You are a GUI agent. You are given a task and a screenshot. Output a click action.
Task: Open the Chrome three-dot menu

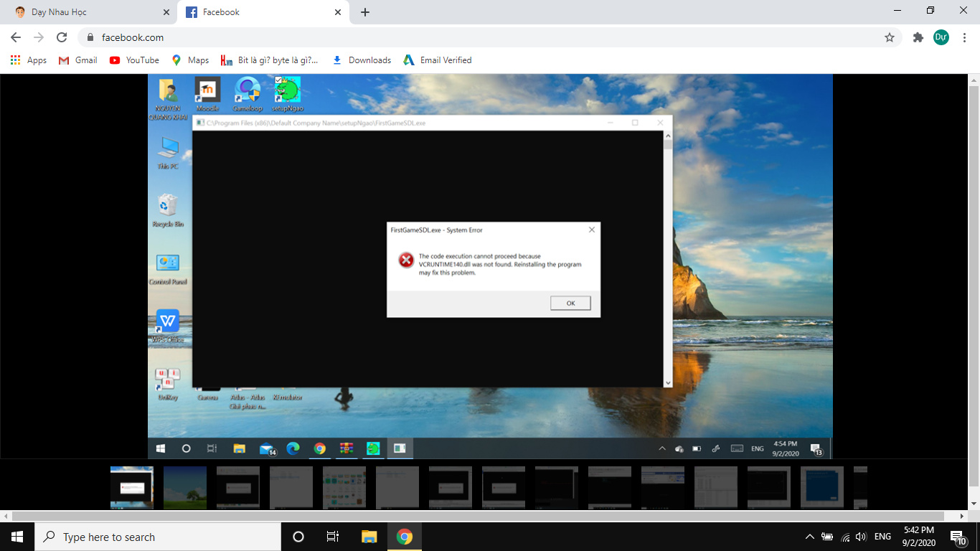point(963,37)
